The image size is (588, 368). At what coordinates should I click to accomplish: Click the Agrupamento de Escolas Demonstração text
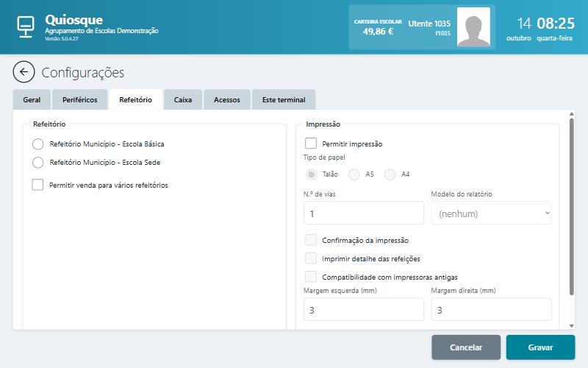[x=101, y=31]
